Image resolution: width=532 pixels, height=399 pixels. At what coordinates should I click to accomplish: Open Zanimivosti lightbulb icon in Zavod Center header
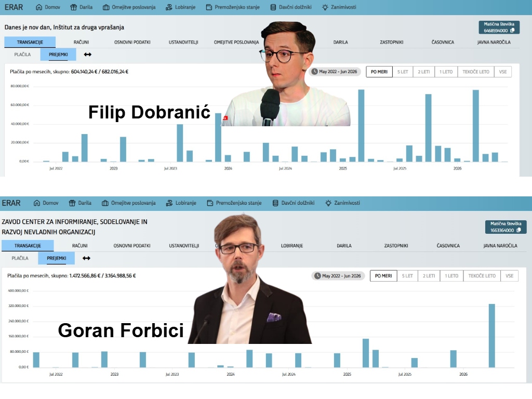328,203
